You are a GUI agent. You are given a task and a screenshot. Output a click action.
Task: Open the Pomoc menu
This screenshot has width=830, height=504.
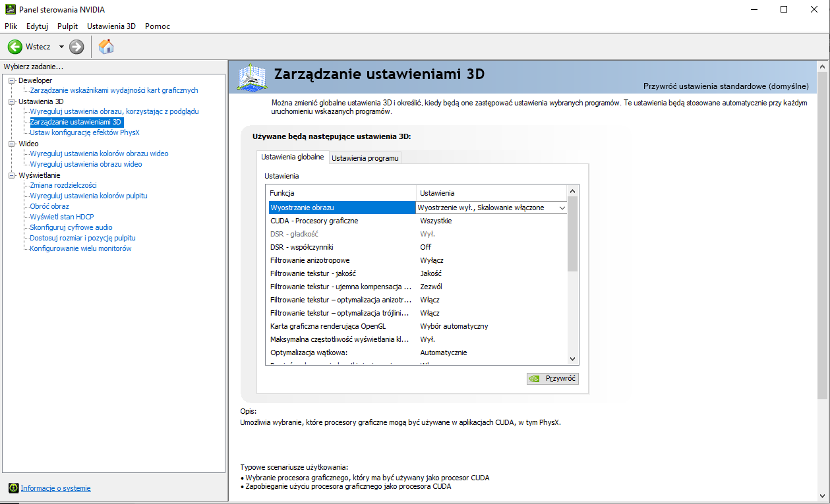(158, 26)
